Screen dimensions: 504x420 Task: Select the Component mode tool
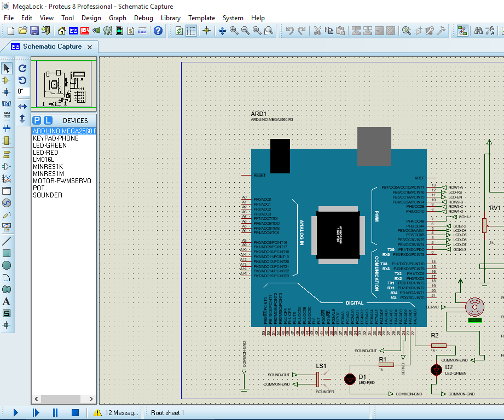click(7, 80)
